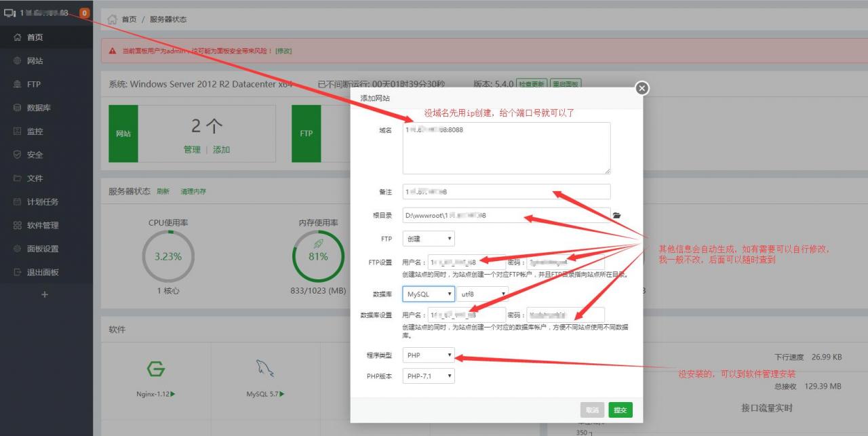Click folder browse icon beside 根目录
Image resolution: width=868 pixels, height=436 pixels.
617,216
